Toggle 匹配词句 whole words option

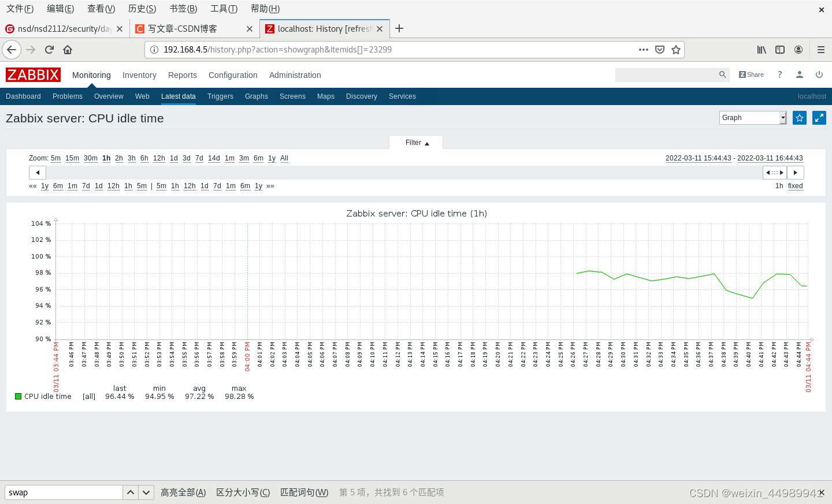(304, 492)
